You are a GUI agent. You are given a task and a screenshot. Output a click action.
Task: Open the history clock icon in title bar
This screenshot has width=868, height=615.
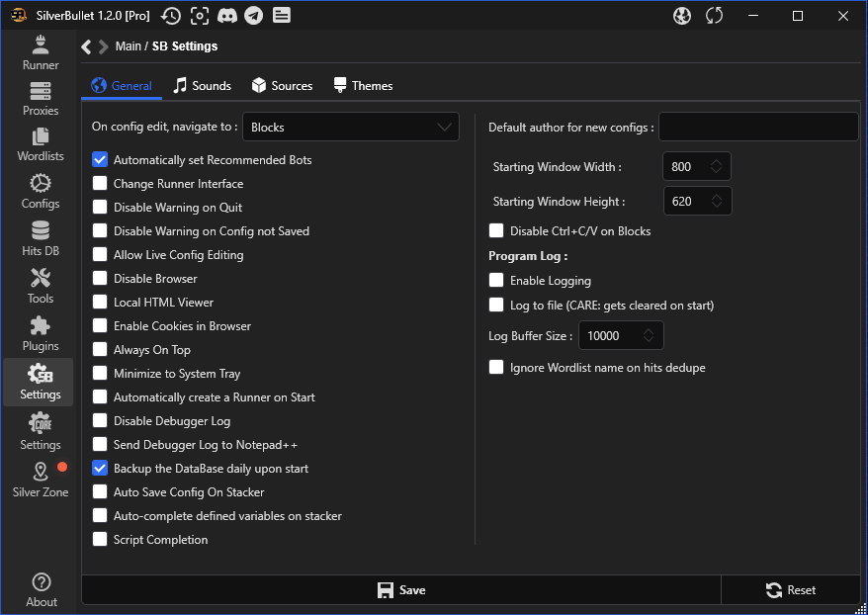click(171, 16)
